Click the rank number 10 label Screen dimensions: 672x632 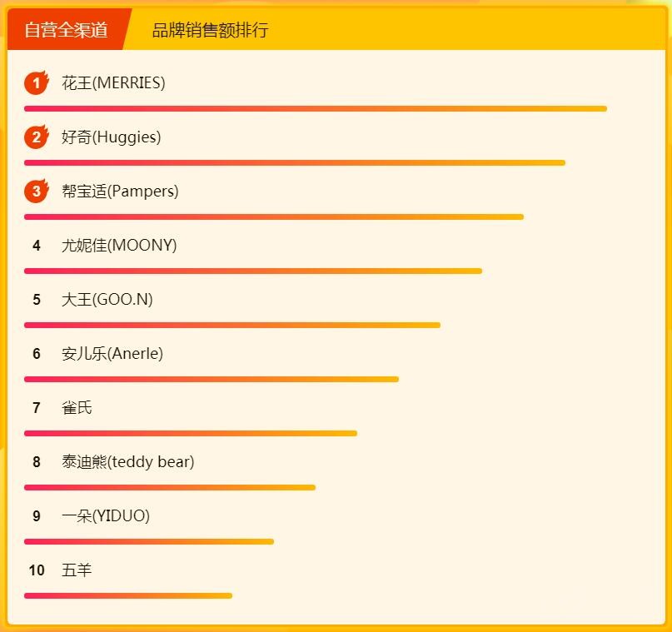pyautogui.click(x=37, y=570)
